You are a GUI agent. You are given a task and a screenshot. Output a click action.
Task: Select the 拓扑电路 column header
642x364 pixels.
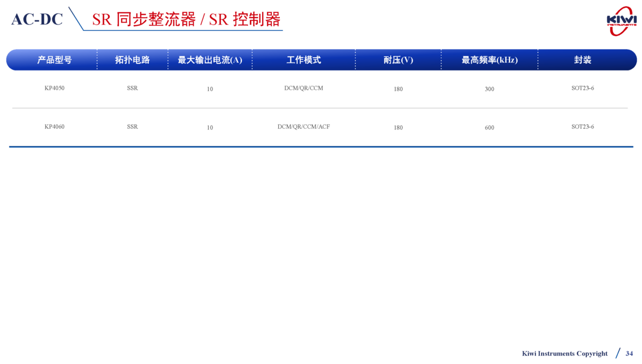tap(132, 60)
